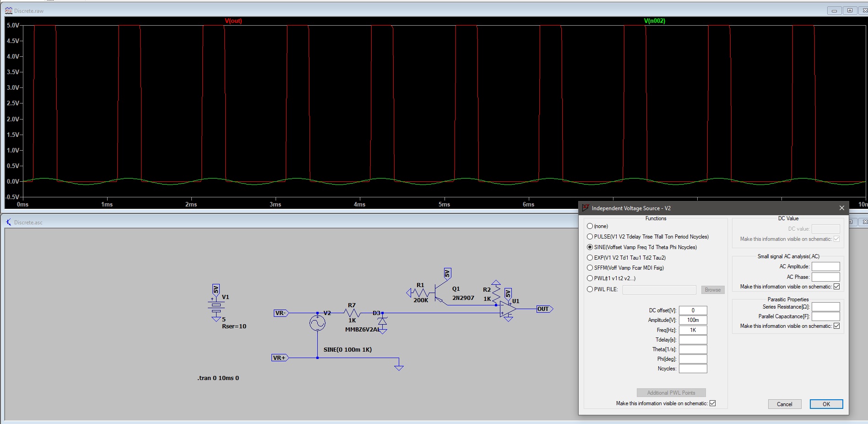Click the Parallel Capacitance input field
The height and width of the screenshot is (424, 868).
click(x=825, y=316)
